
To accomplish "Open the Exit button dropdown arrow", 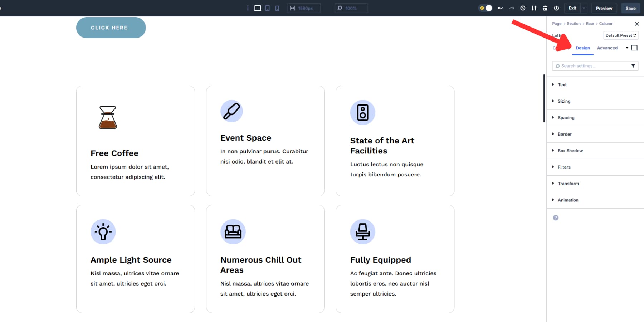I will point(584,8).
